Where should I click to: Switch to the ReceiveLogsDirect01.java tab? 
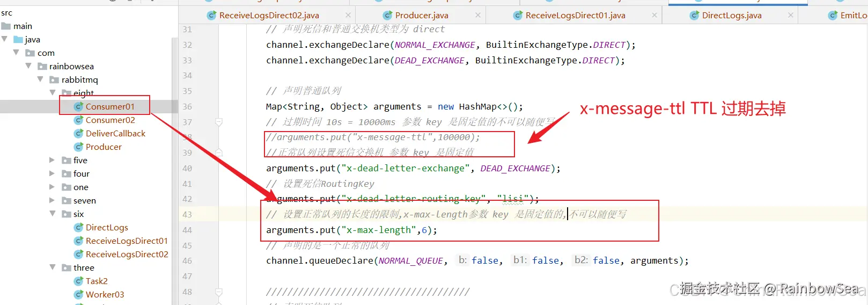pyautogui.click(x=575, y=16)
